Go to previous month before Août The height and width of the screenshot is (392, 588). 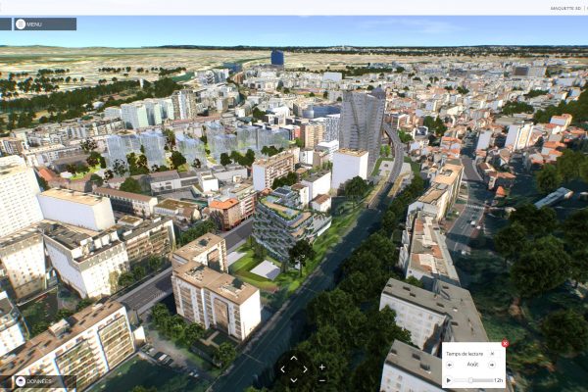(450, 365)
